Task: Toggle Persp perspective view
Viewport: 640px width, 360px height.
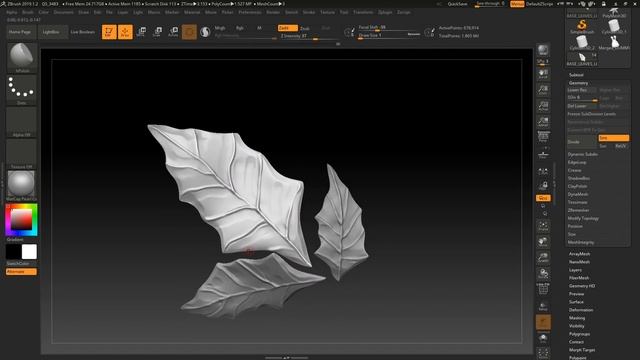Action: point(543,138)
